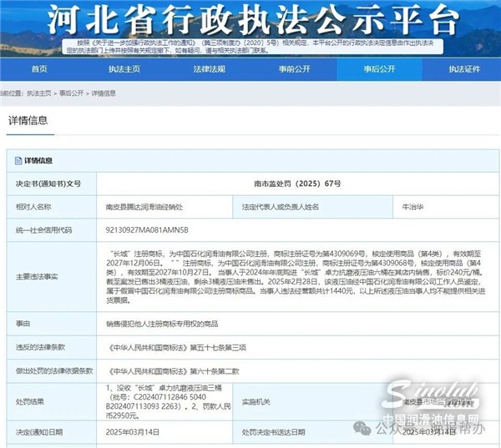
Task: Click the 详情信息 breadcrumb entry
Action: click(x=104, y=93)
